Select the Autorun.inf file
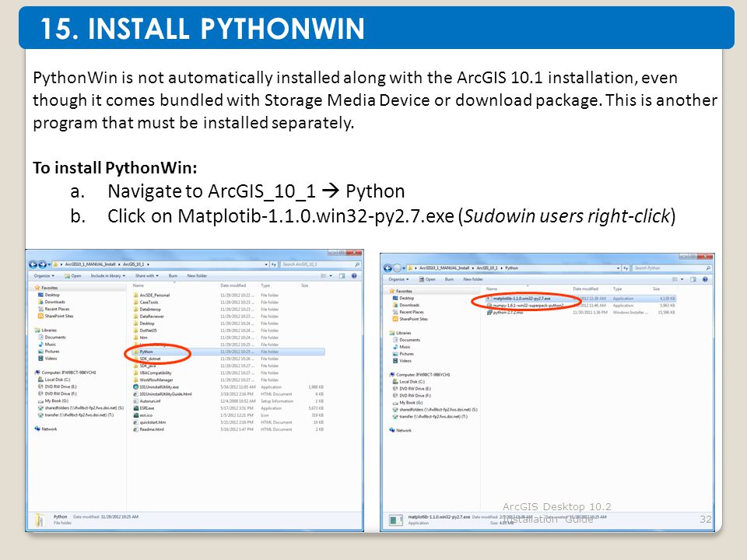747x560 pixels. pyautogui.click(x=147, y=401)
